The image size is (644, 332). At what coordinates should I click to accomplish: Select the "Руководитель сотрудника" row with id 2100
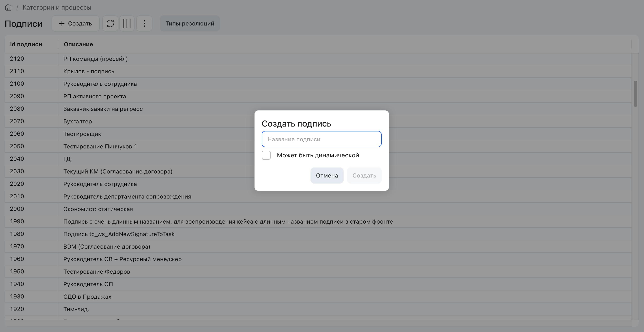[318, 84]
